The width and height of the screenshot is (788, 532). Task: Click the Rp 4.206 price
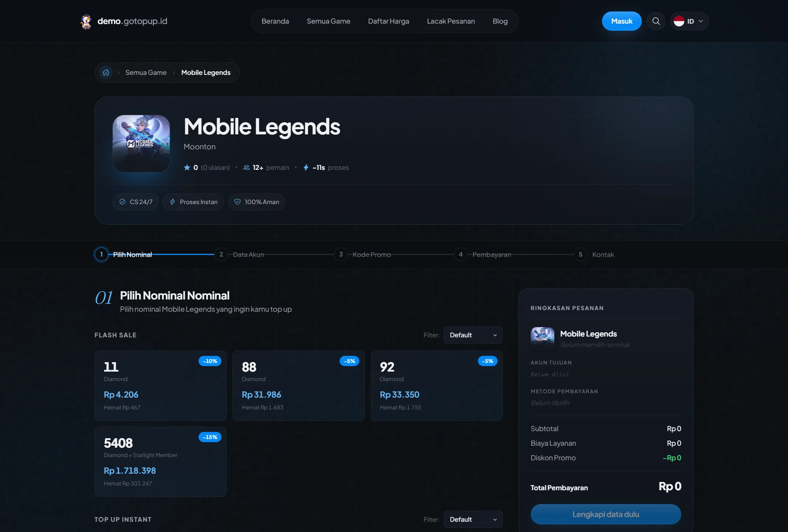click(x=121, y=394)
